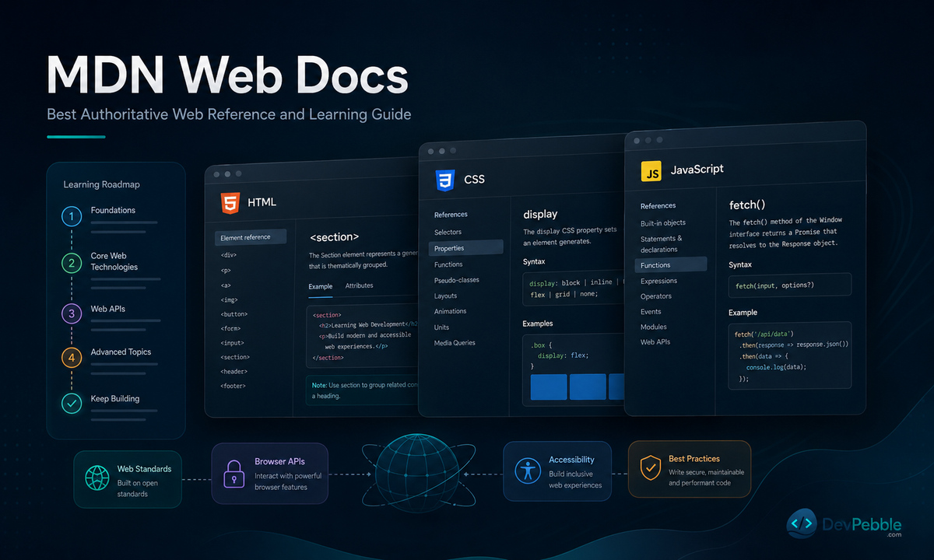The image size is (934, 560).
Task: Click <section> in HTML element list
Action: (x=235, y=357)
